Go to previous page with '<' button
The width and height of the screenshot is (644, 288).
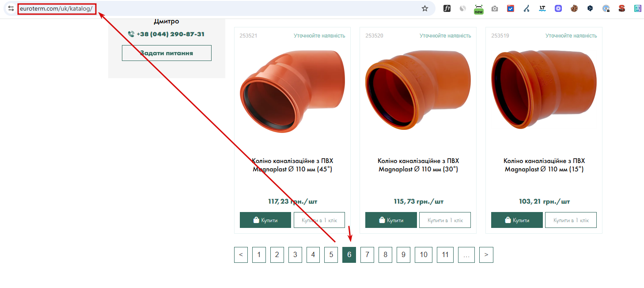coord(241,255)
